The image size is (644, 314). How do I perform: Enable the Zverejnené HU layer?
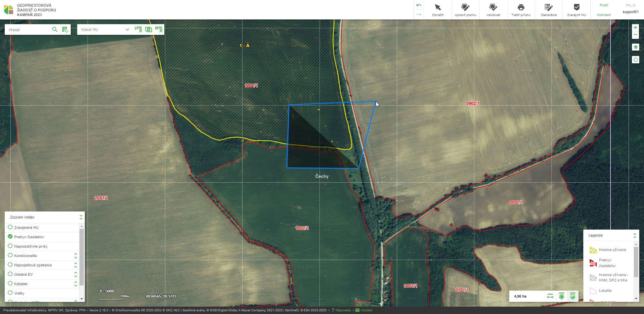pyautogui.click(x=10, y=227)
